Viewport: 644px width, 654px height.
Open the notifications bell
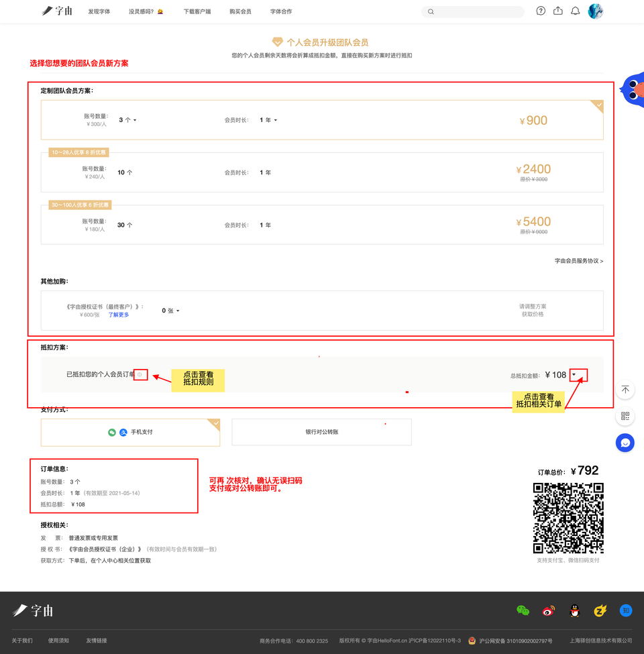(x=575, y=11)
